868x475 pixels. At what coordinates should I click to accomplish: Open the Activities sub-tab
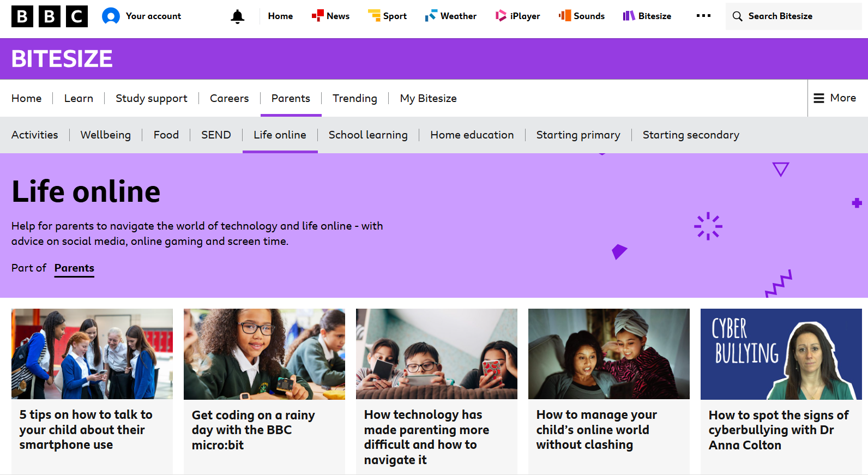[34, 135]
